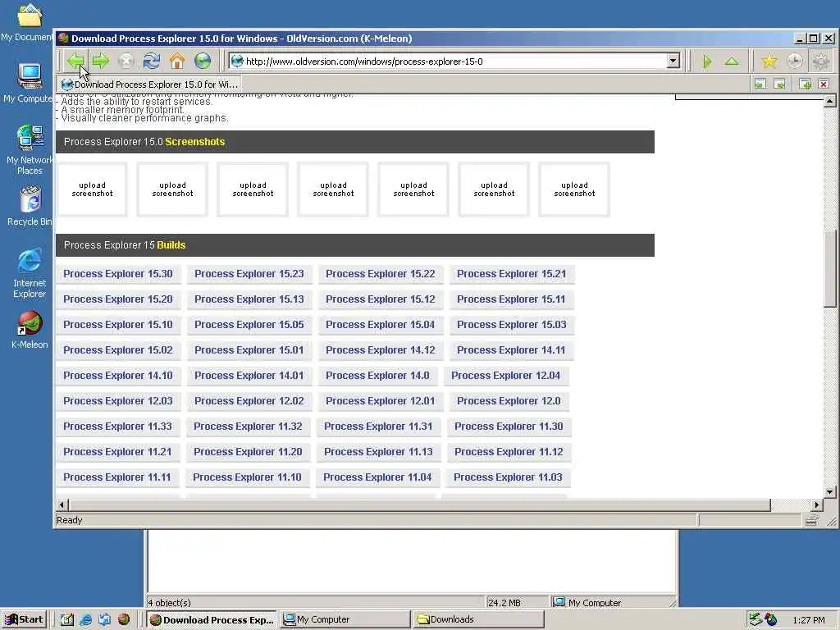Click the Next tab icon in tab bar

pos(779,84)
